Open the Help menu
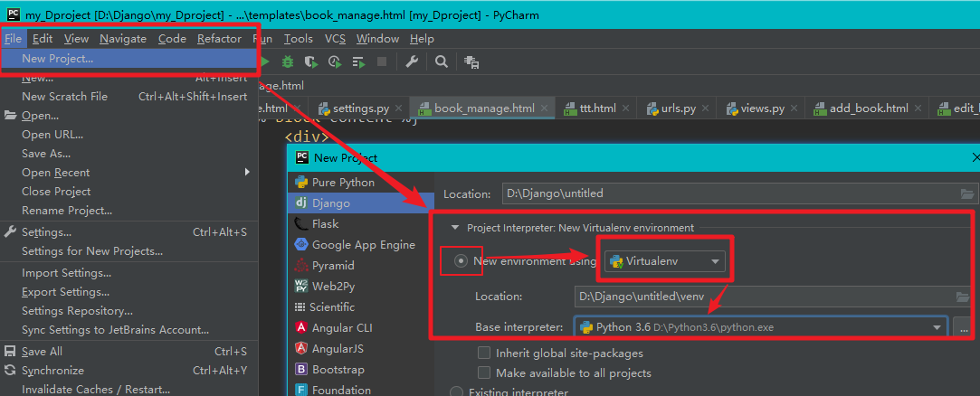Screen dimensions: 980x396 (x=422, y=39)
